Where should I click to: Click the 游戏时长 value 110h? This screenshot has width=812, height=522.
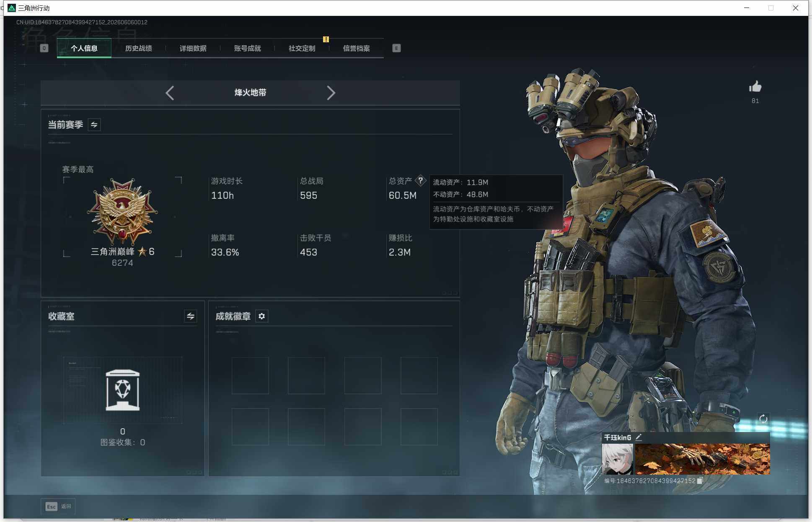[222, 195]
